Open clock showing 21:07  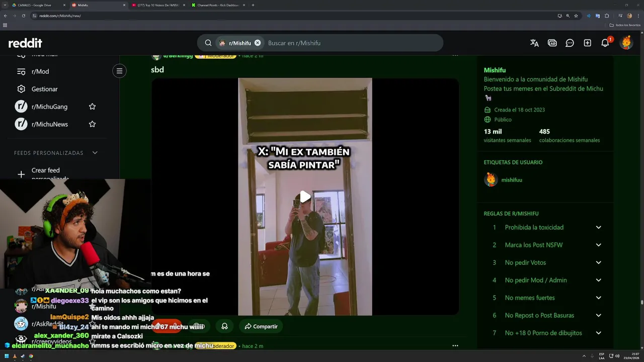[x=631, y=356]
